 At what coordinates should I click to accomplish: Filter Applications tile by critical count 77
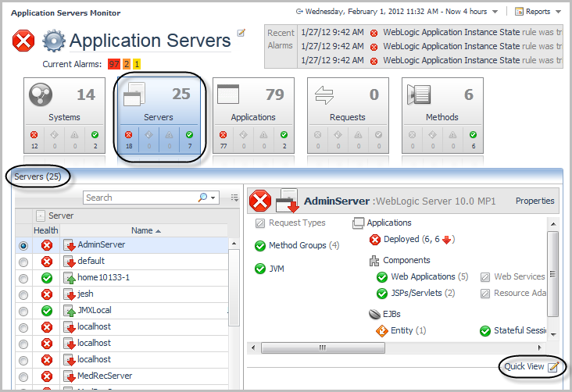(x=223, y=140)
